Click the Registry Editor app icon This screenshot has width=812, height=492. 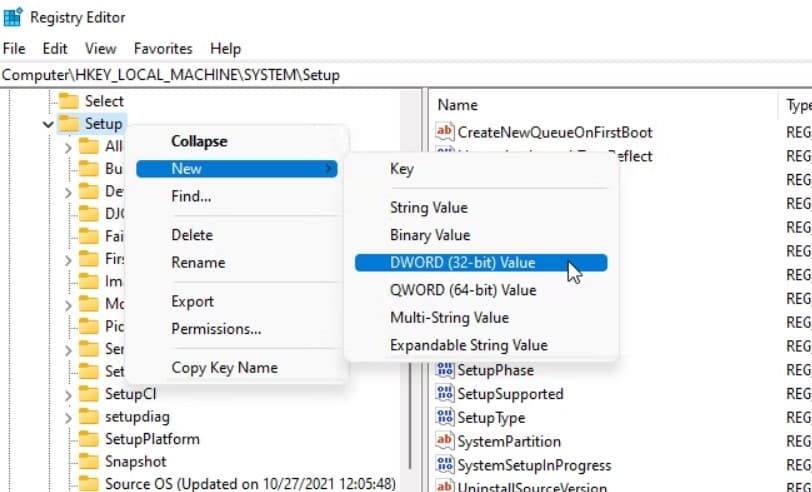click(x=13, y=18)
